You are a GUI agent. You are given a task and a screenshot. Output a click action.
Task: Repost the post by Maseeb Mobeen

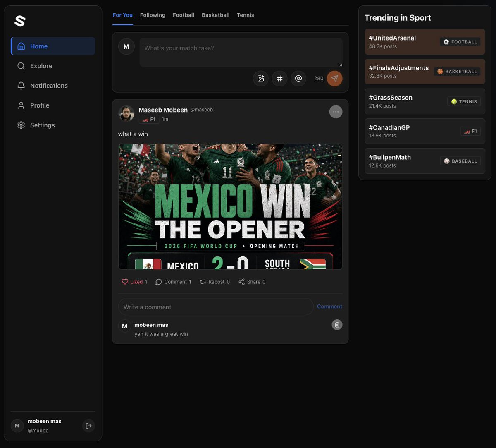[x=215, y=282]
